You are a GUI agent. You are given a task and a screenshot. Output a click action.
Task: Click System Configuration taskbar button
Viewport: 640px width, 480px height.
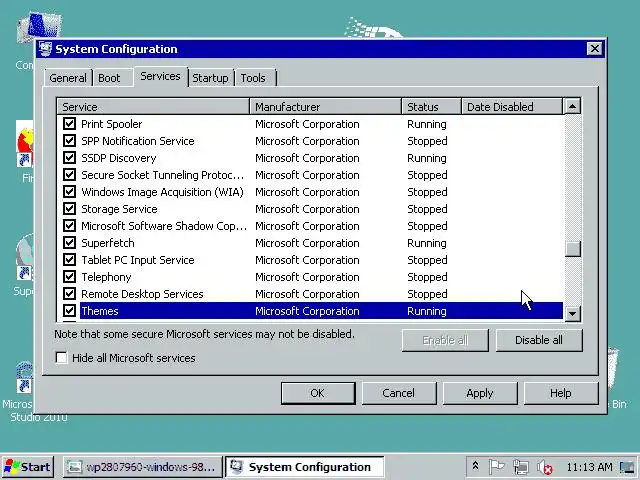click(304, 467)
